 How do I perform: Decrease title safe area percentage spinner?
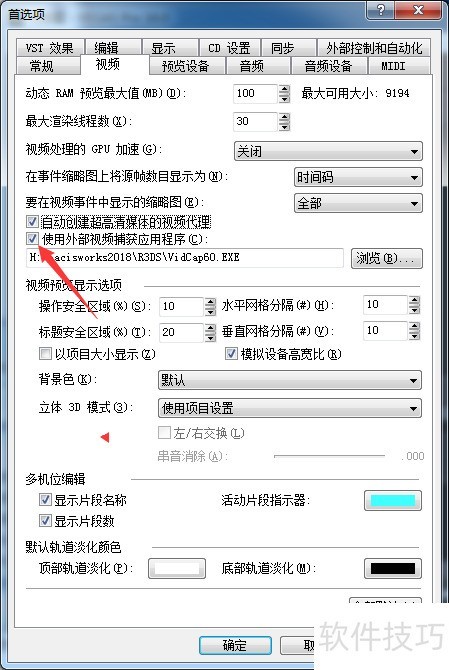click(x=210, y=337)
